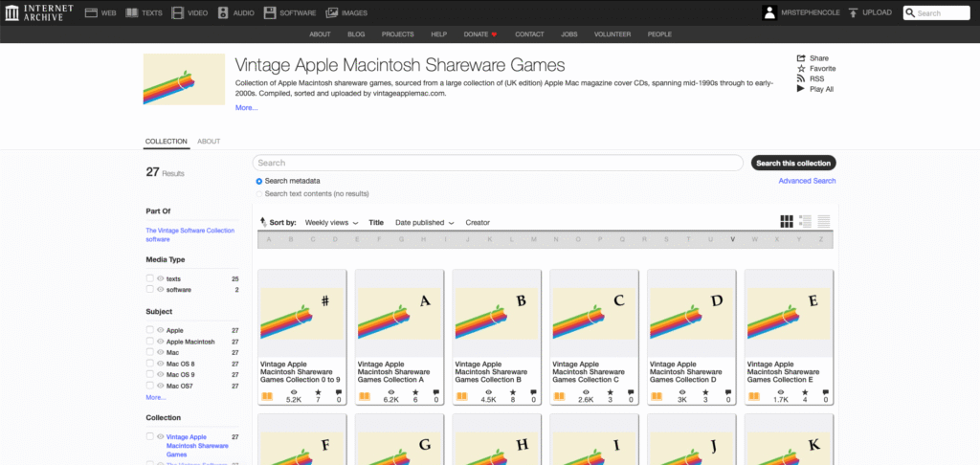
Task: Check the software media type checkbox
Action: 150,289
